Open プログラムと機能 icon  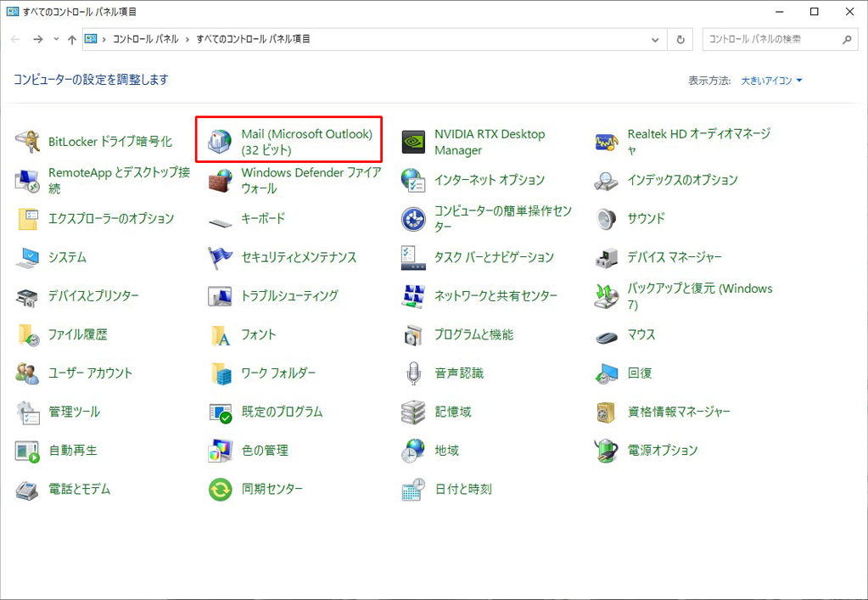point(413,335)
